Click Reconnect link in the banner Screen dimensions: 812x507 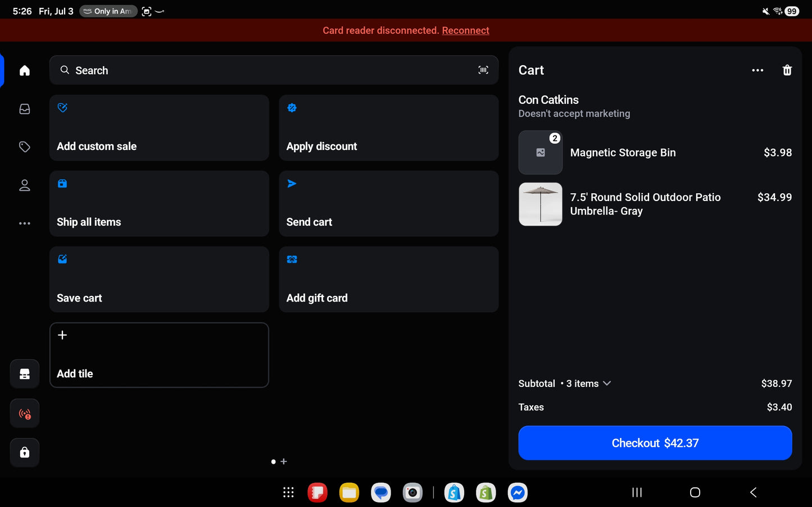465,30
